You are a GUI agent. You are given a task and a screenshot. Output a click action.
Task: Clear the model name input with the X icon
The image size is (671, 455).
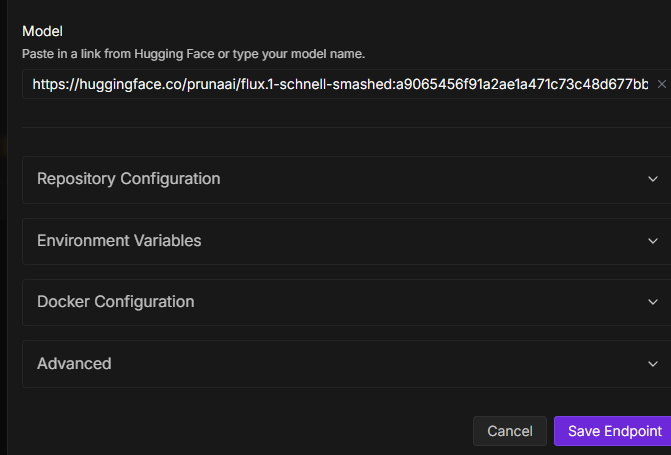pyautogui.click(x=661, y=85)
